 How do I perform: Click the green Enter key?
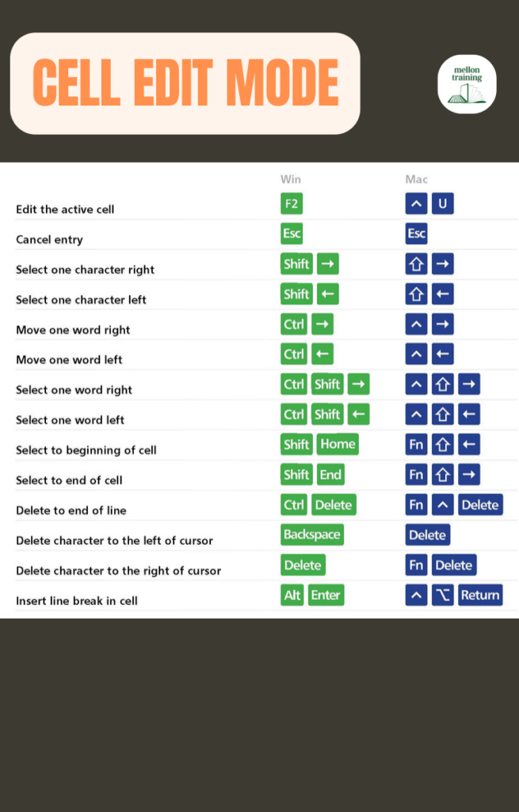pyautogui.click(x=326, y=595)
